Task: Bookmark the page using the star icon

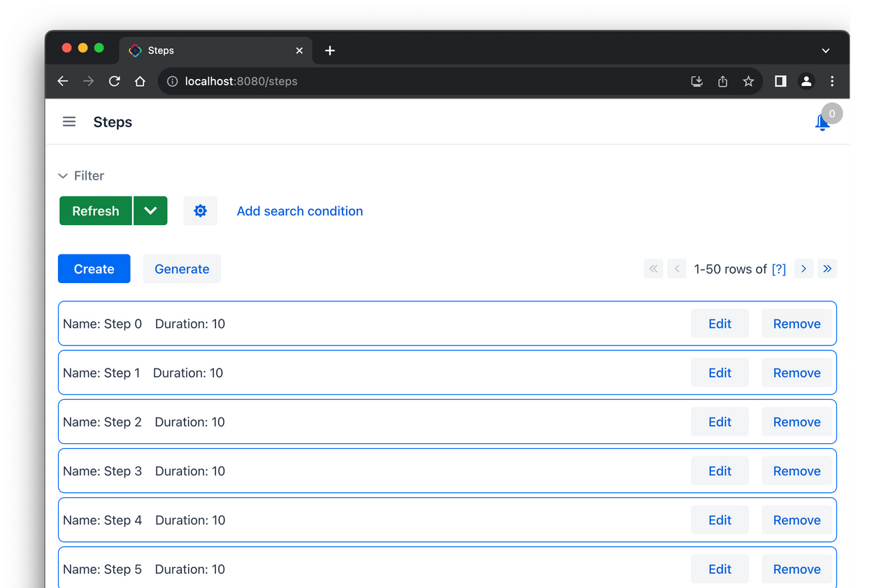Action: coord(748,81)
